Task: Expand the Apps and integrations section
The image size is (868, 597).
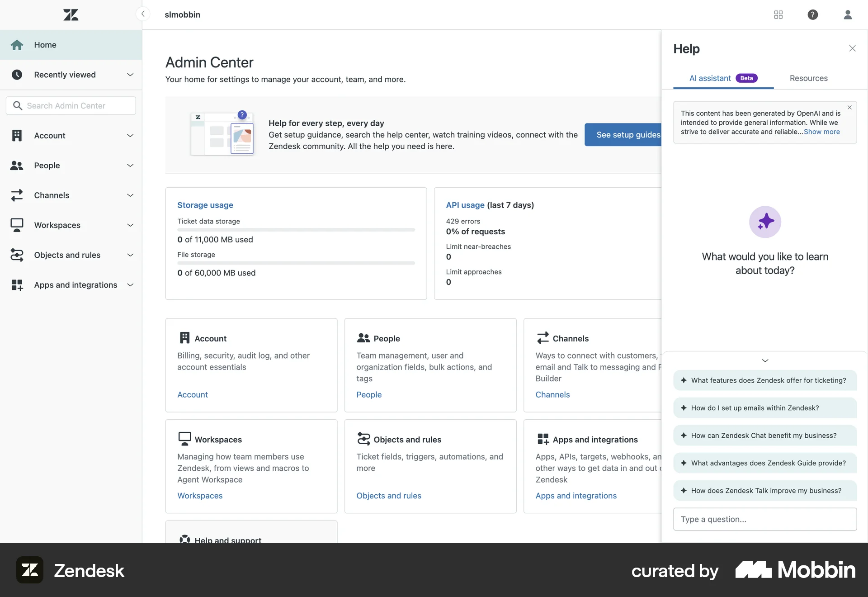Action: [x=130, y=285]
